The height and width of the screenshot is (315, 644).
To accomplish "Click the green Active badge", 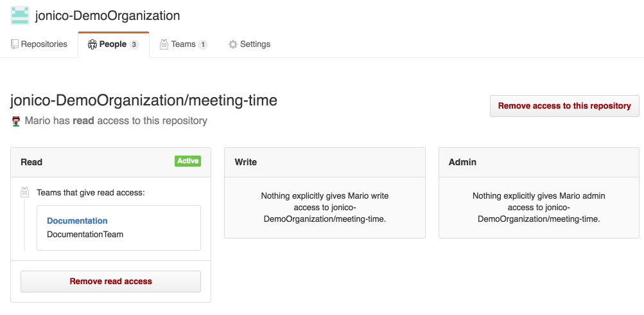I will click(x=187, y=161).
